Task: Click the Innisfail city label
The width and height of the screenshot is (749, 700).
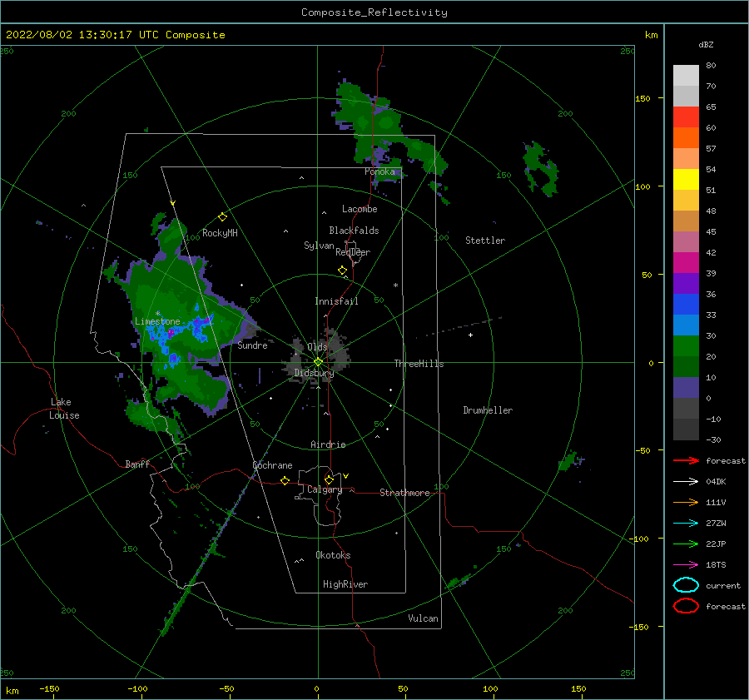Action: pos(336,301)
